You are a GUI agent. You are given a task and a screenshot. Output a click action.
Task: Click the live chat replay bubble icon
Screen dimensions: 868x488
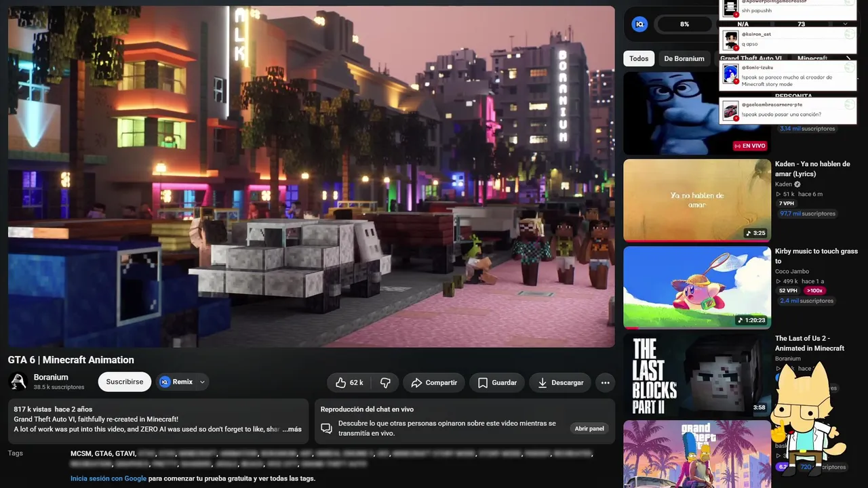[x=326, y=428]
